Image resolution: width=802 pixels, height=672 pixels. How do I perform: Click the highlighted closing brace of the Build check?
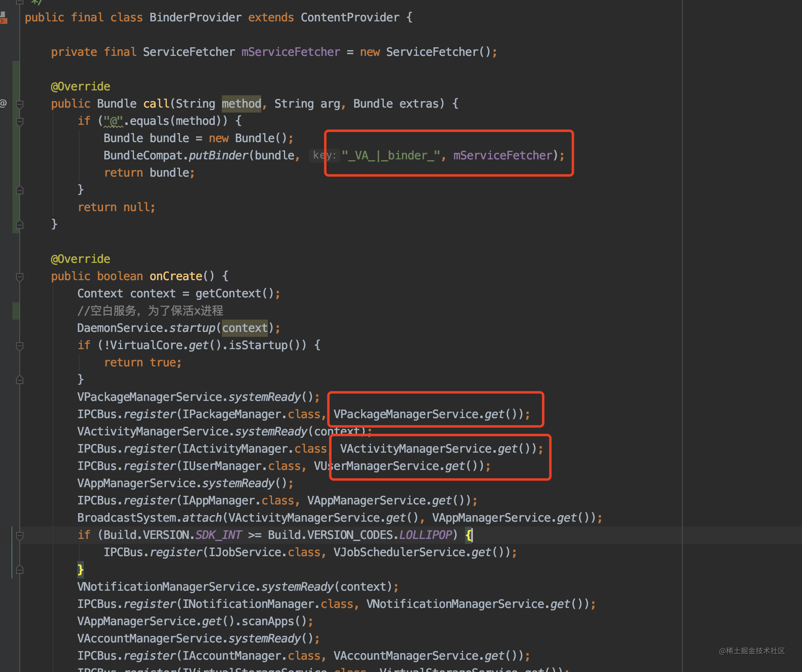tap(81, 569)
